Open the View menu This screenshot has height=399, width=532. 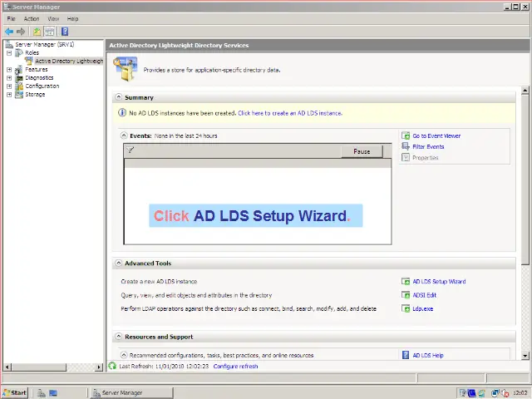53,18
